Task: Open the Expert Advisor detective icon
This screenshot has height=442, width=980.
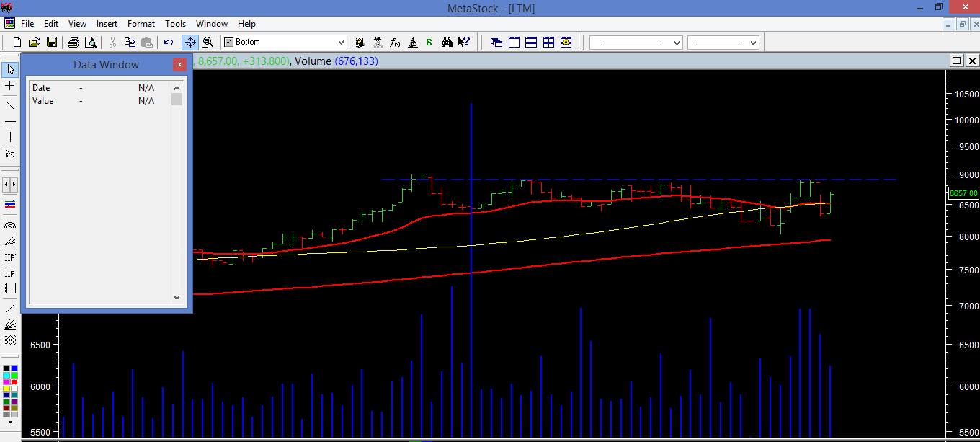Action: coord(378,43)
